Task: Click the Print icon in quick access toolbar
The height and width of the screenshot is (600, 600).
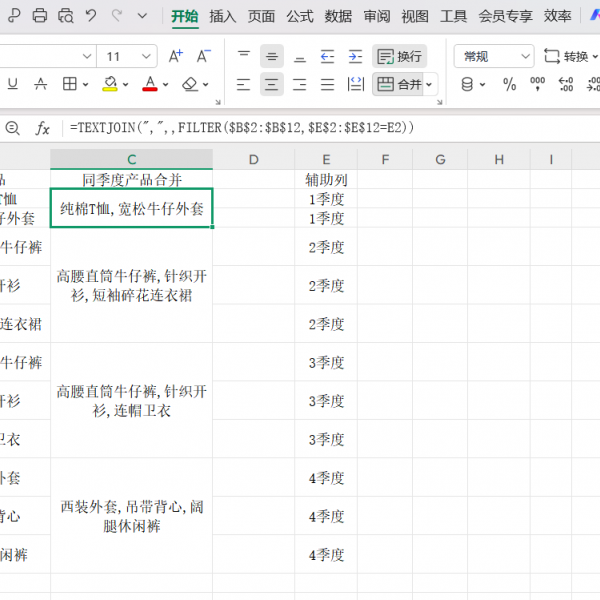Action: pyautogui.click(x=40, y=16)
